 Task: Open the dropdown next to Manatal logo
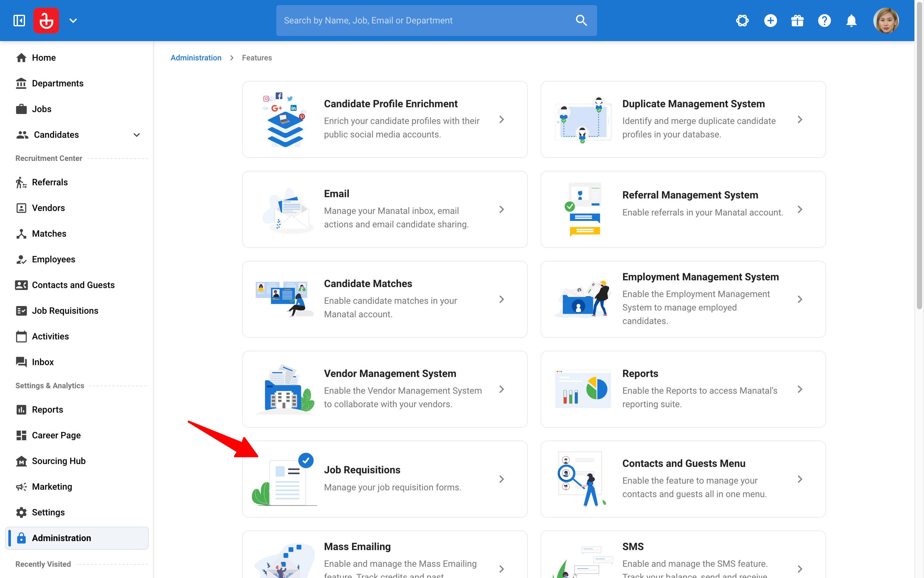point(73,21)
